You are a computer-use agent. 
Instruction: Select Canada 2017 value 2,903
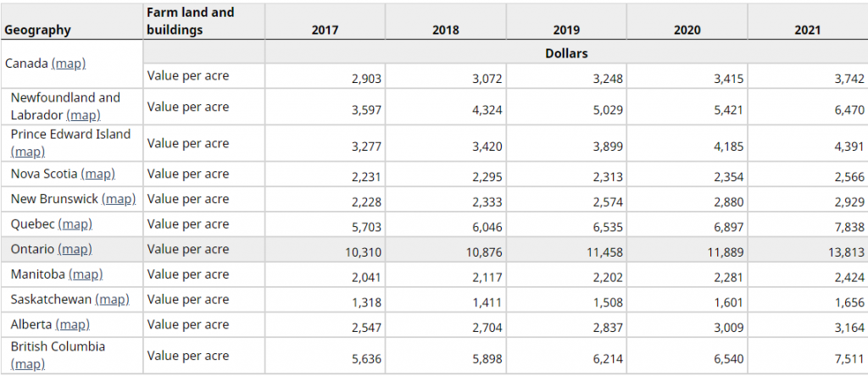click(366, 79)
